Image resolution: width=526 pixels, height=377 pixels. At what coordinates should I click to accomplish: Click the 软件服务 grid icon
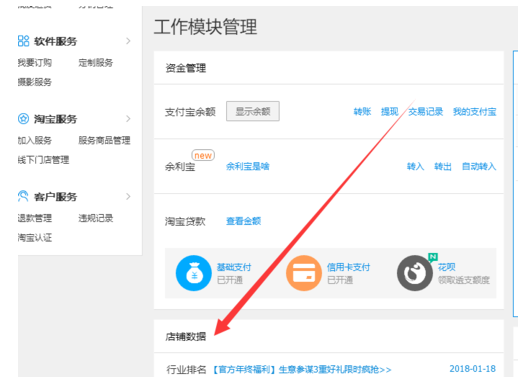pos(23,41)
